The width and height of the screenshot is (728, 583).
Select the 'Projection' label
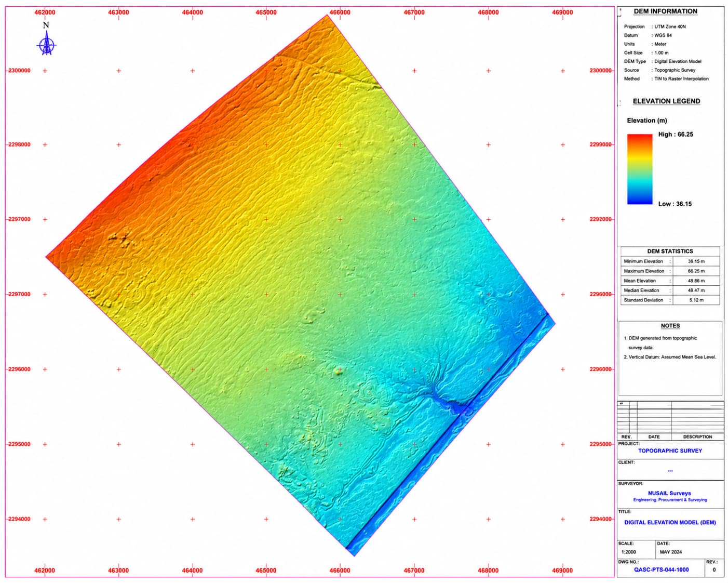pos(634,27)
